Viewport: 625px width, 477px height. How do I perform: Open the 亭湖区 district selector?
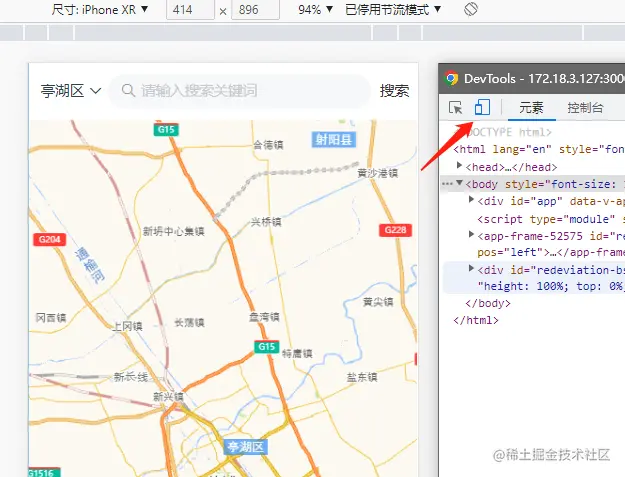[x=71, y=91]
